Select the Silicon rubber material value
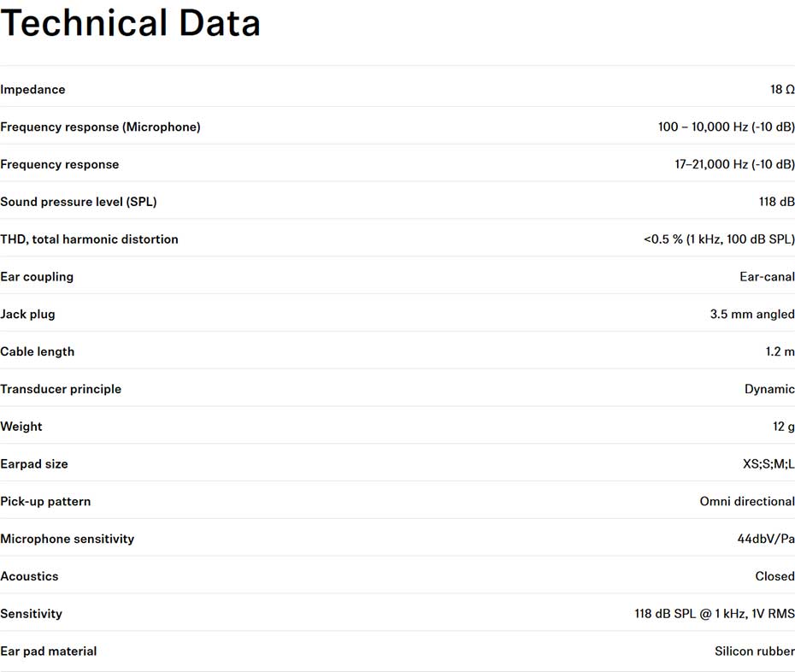 click(x=755, y=651)
